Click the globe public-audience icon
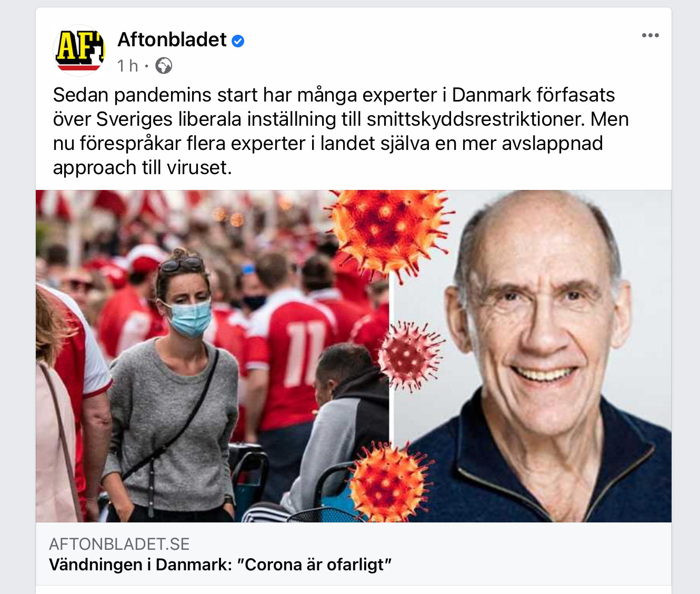 tap(164, 66)
